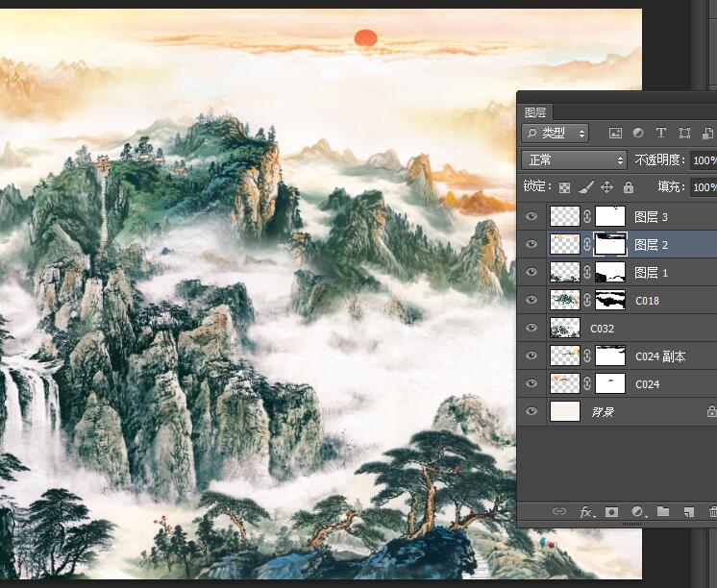Click layer name C024 副本
The width and height of the screenshot is (717, 588).
click(x=660, y=356)
